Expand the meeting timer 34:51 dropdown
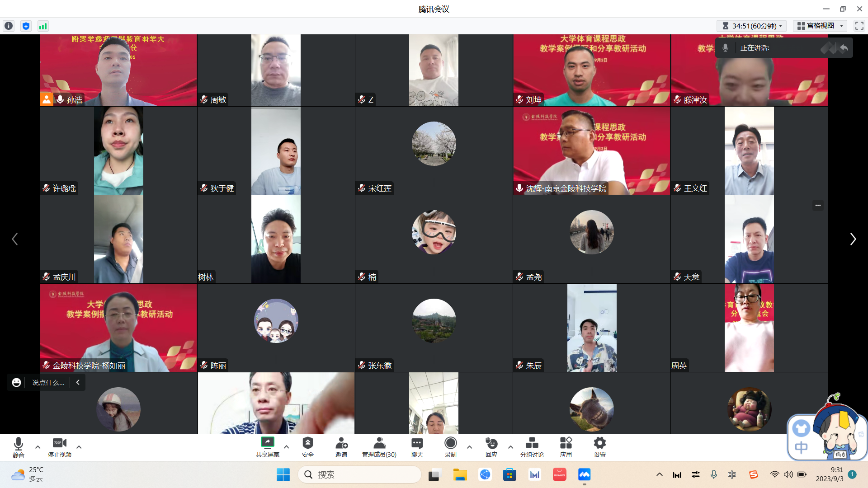868x488 pixels. (x=752, y=26)
